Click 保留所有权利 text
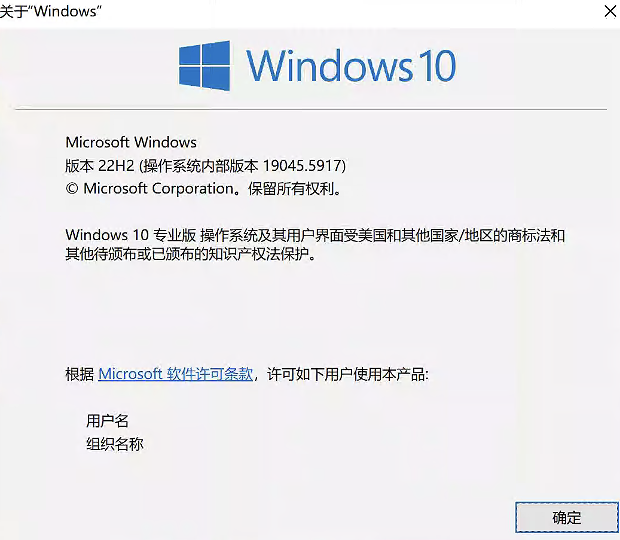 click(291, 189)
